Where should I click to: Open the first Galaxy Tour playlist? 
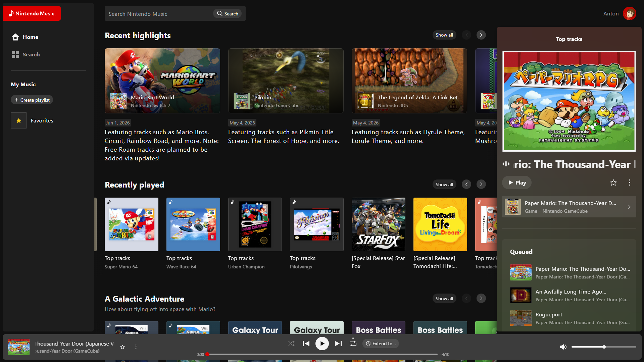(255, 328)
